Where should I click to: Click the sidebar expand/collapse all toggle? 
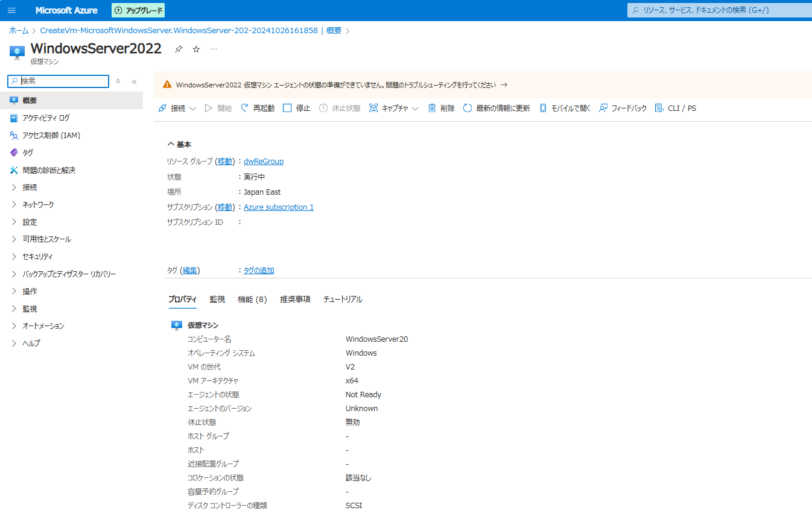pos(118,81)
